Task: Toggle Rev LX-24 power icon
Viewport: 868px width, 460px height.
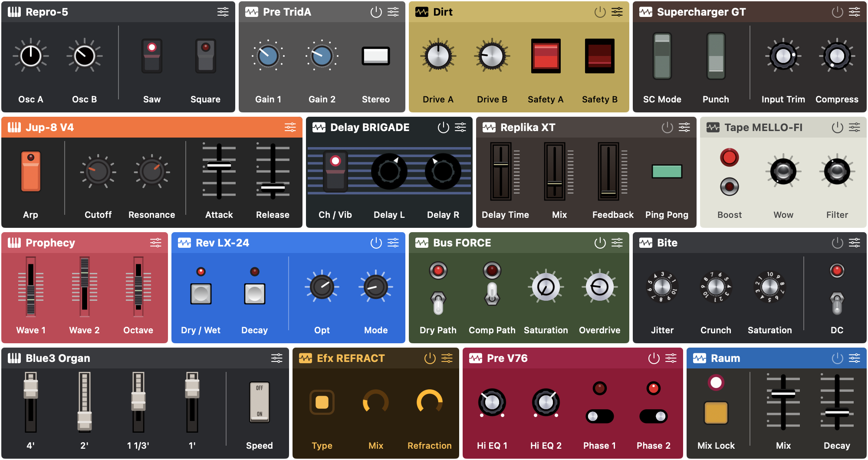Action: click(x=376, y=243)
